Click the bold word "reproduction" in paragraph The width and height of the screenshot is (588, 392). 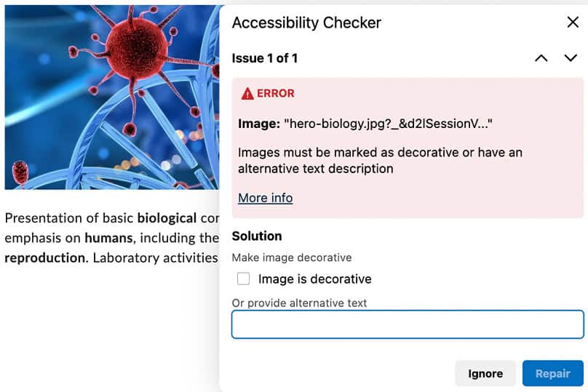coord(44,257)
